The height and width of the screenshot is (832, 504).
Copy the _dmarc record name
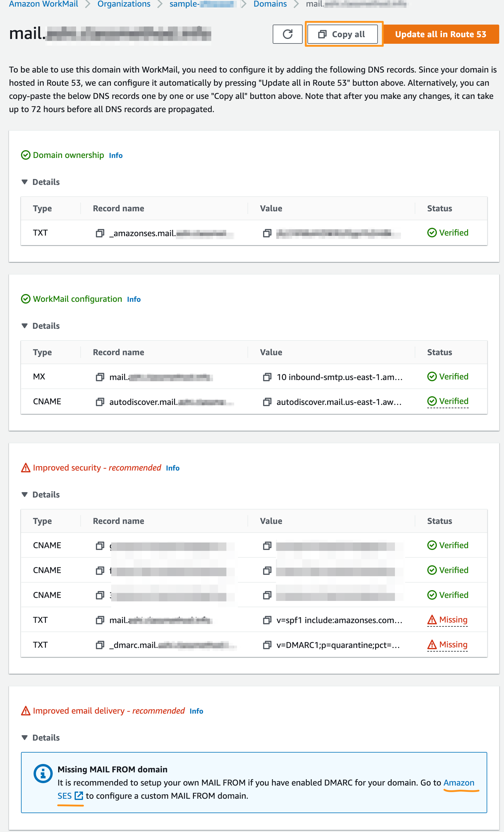[99, 645]
